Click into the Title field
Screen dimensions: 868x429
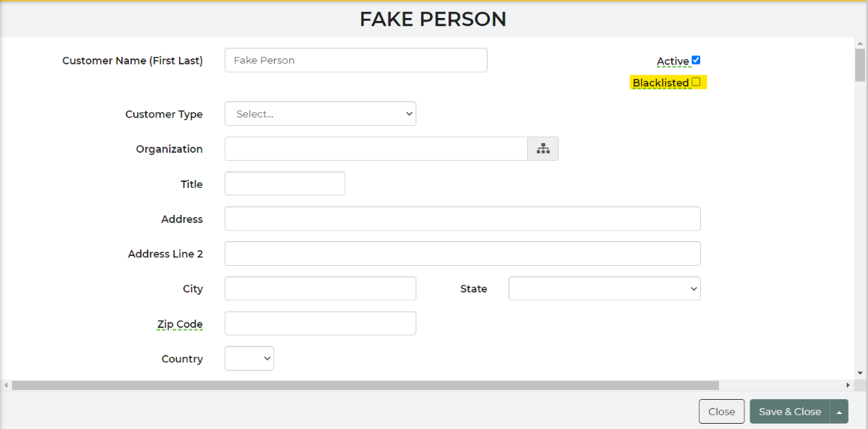[x=285, y=183]
